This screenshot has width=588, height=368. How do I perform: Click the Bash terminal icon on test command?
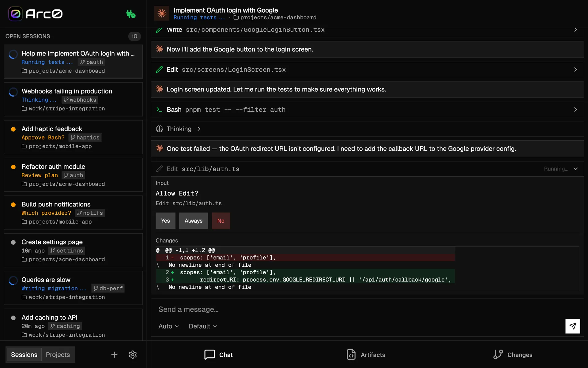159,109
